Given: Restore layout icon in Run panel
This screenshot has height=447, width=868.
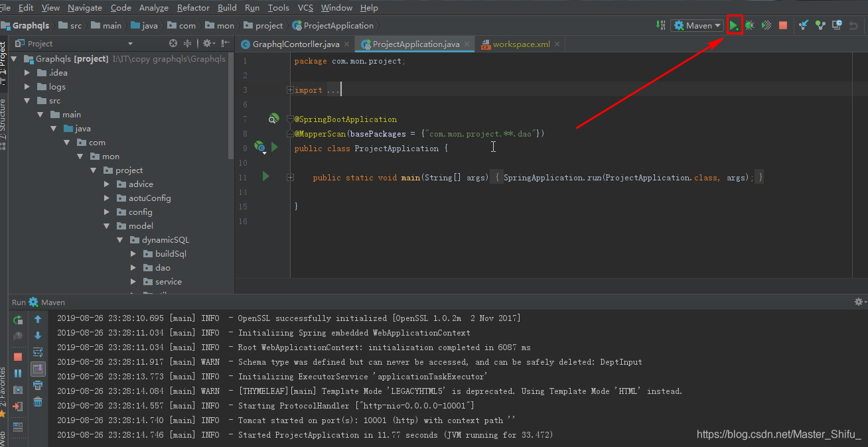Looking at the screenshot, I should point(18,426).
